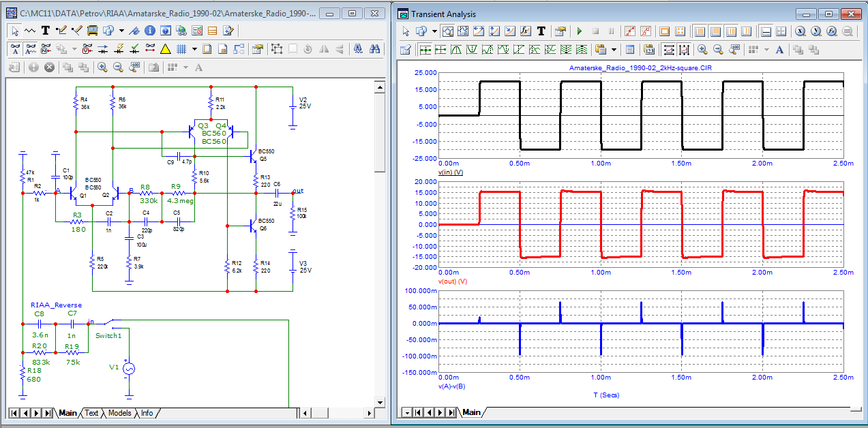Click the yellow triangle warning icon
868x428 pixels.
pos(165,49)
